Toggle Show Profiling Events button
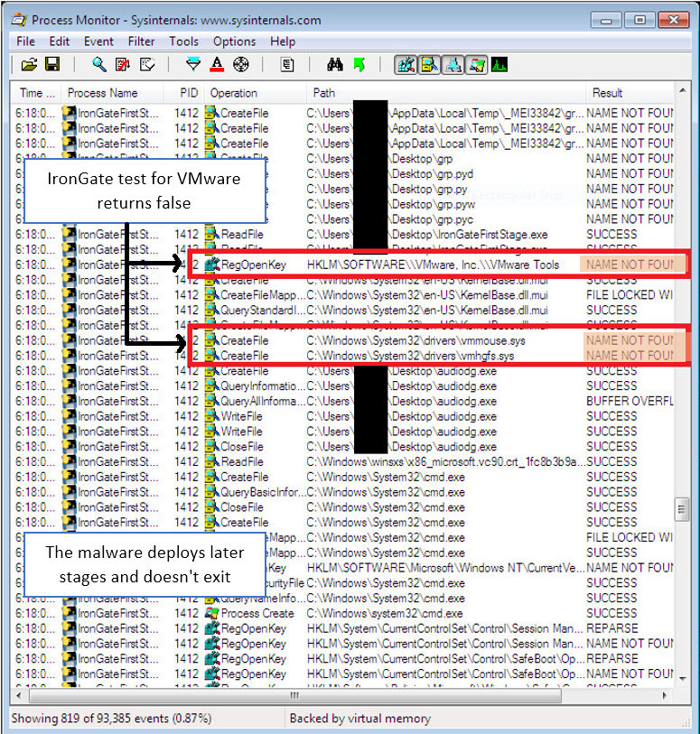700x734 pixels. tap(499, 65)
